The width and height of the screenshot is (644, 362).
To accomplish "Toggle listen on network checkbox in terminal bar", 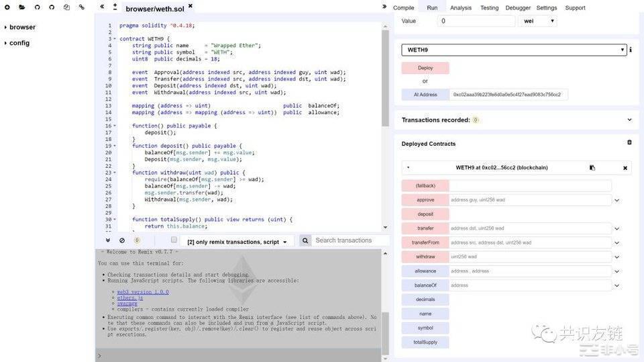I will (174, 239).
